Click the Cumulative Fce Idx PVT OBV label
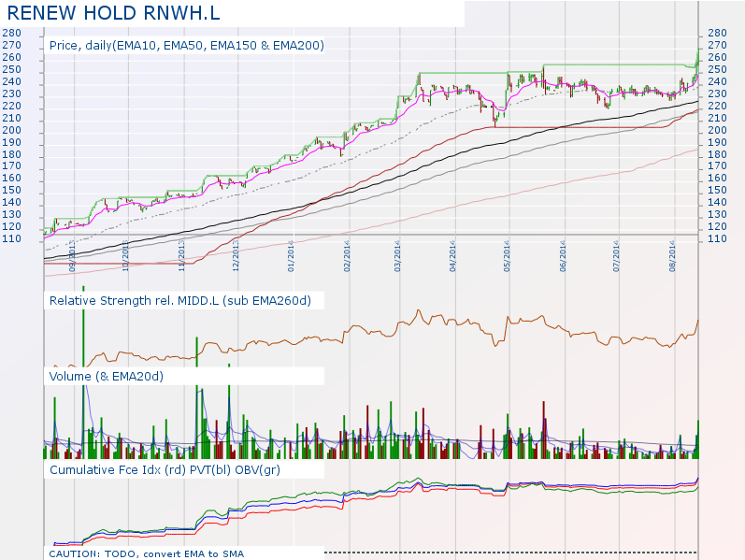745x560 pixels. pos(165,470)
